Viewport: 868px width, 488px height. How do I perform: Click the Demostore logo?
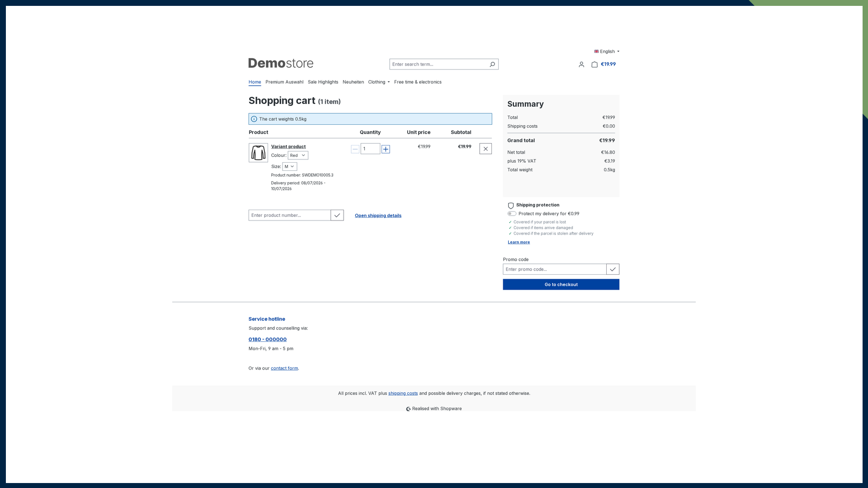coord(281,63)
